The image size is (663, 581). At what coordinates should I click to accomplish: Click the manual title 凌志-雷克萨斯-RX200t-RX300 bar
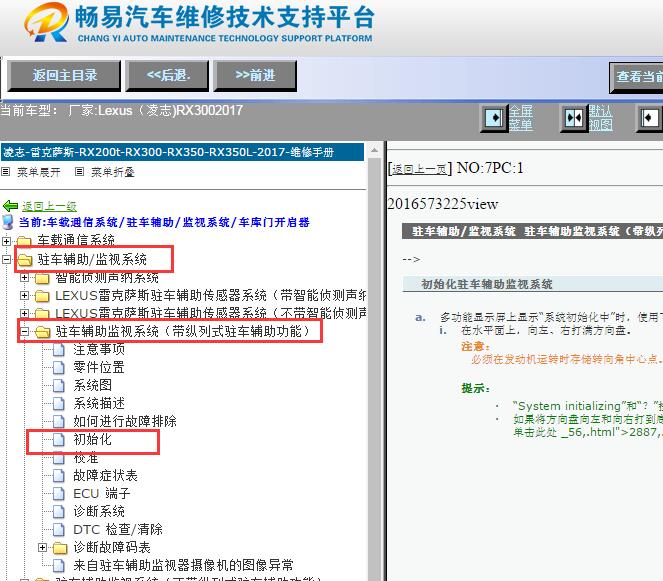click(x=182, y=152)
